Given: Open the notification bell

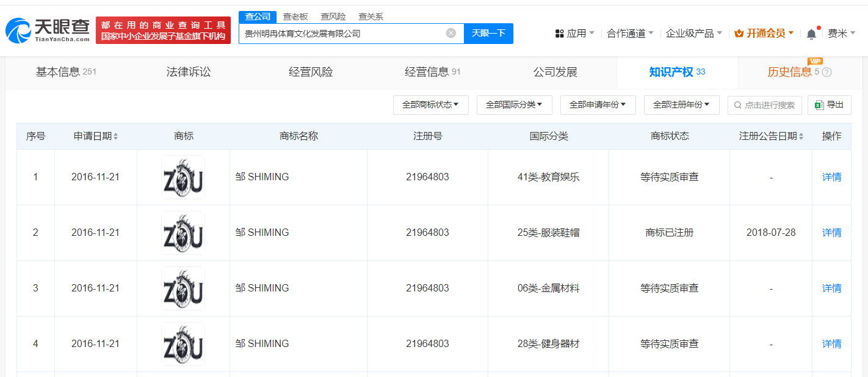Looking at the screenshot, I should click(811, 34).
